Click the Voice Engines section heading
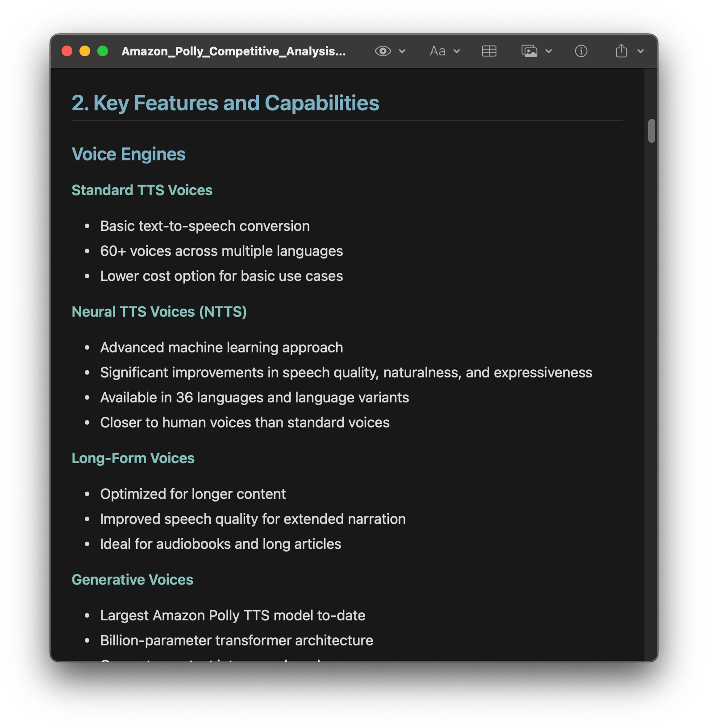The height and width of the screenshot is (728, 708). pos(129,154)
